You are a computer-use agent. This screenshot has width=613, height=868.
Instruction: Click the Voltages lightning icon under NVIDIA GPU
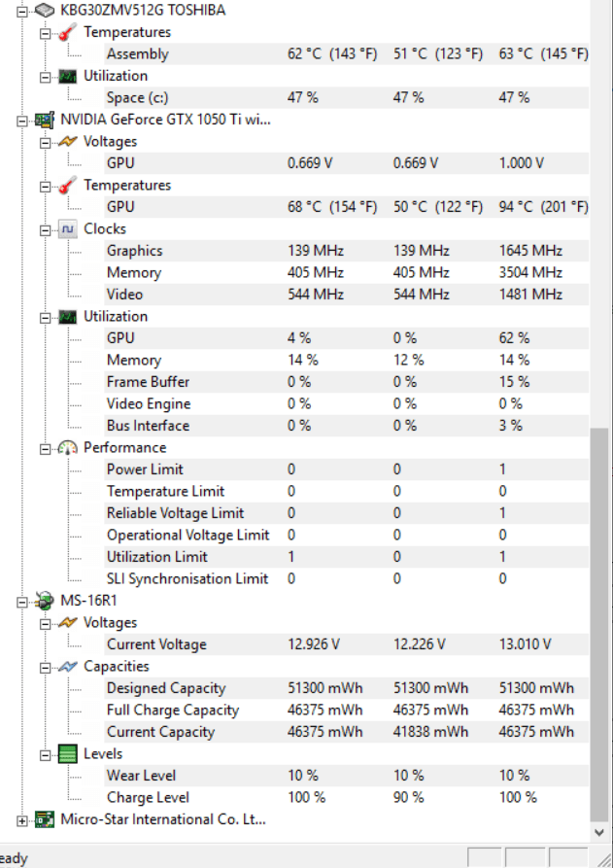point(67,141)
